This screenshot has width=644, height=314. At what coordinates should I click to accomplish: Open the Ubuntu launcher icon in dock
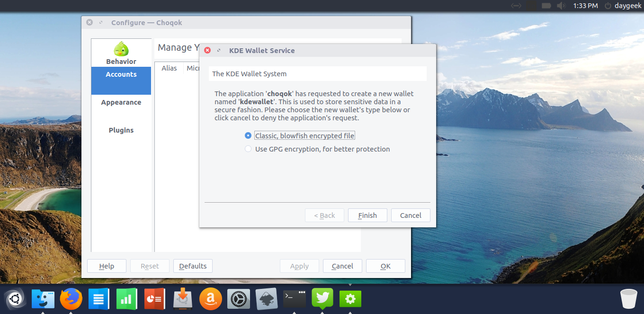15,299
